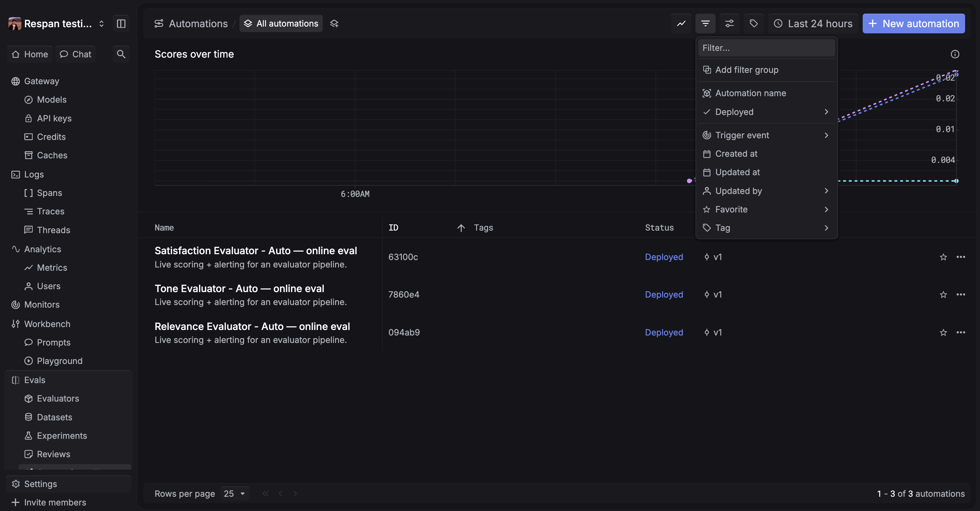This screenshot has height=511, width=980.
Task: Open Playground under Workbench
Action: (x=59, y=361)
